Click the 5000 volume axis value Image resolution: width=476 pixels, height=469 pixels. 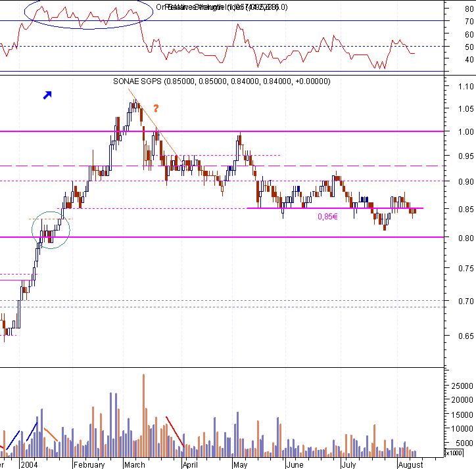[464, 443]
